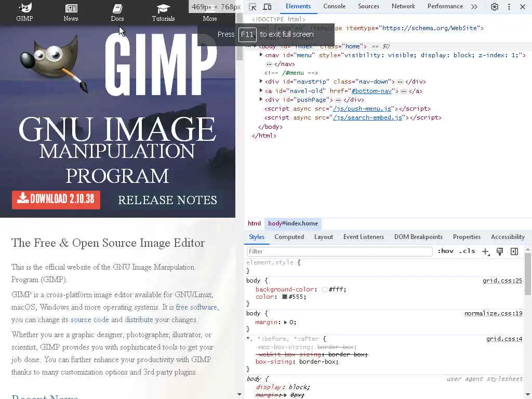Open the Accessibility pane tab
The image size is (532, 399).
click(508, 237)
